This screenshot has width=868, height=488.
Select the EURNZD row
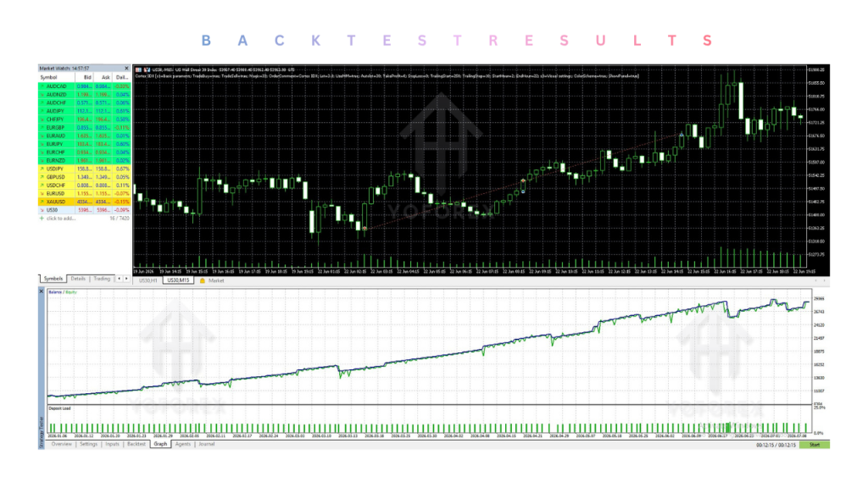click(84, 160)
